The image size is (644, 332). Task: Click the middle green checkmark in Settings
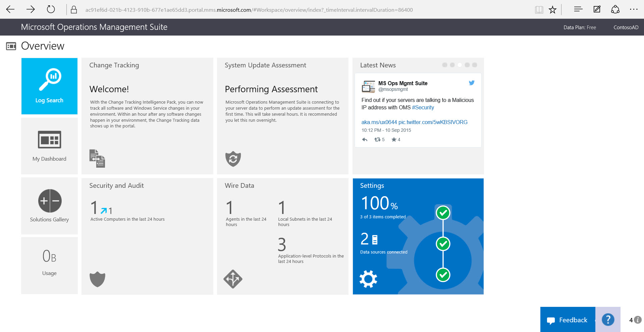(443, 244)
